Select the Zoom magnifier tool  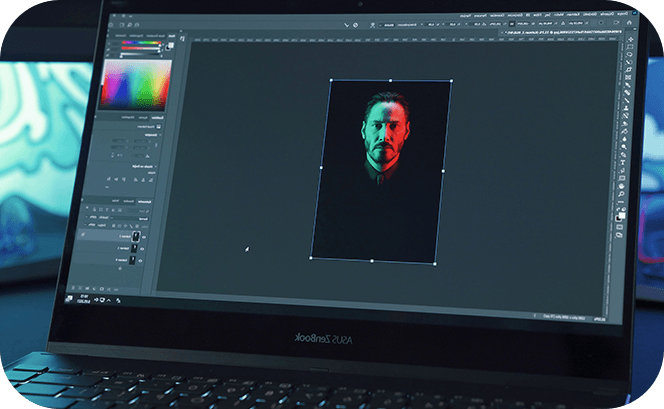(x=622, y=194)
